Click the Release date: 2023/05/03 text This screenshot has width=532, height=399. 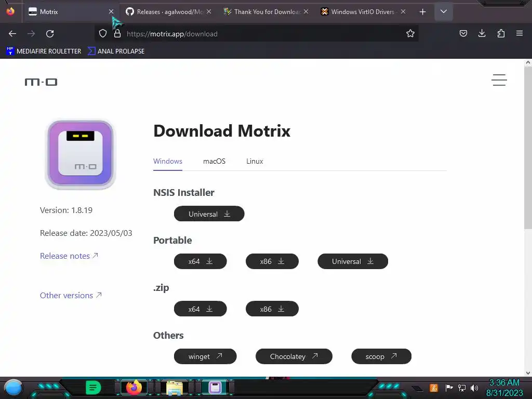coord(86,233)
